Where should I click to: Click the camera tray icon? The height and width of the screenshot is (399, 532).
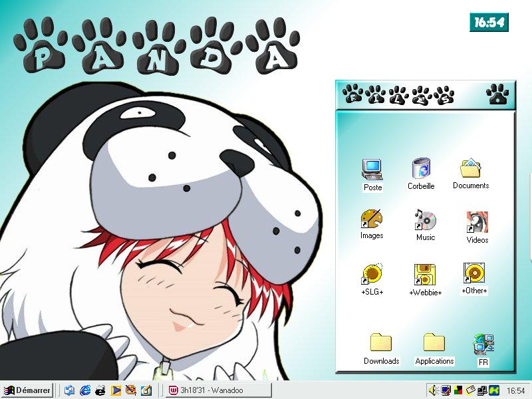(x=470, y=390)
